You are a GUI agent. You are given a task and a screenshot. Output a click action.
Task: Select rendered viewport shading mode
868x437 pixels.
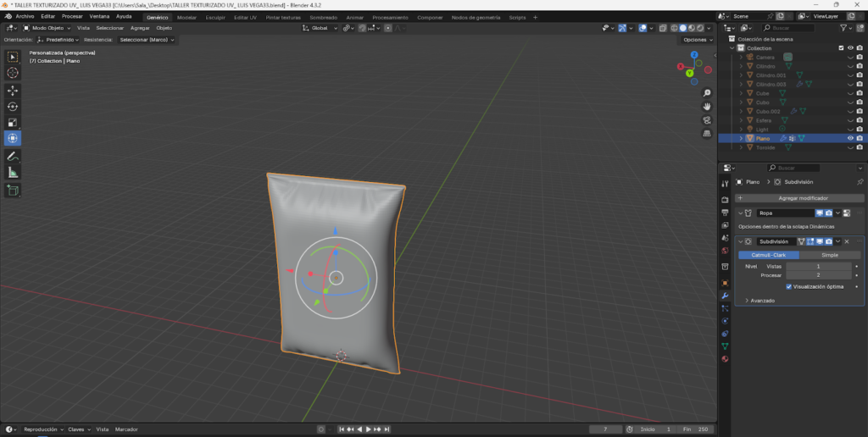pyautogui.click(x=700, y=28)
